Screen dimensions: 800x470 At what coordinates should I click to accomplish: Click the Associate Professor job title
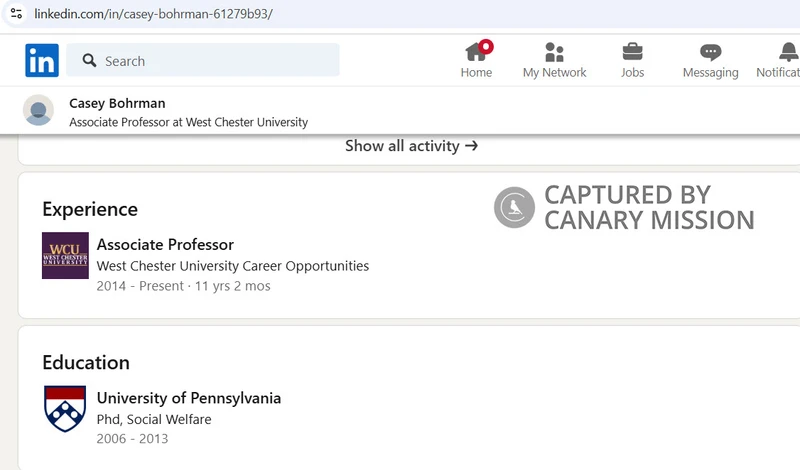165,244
